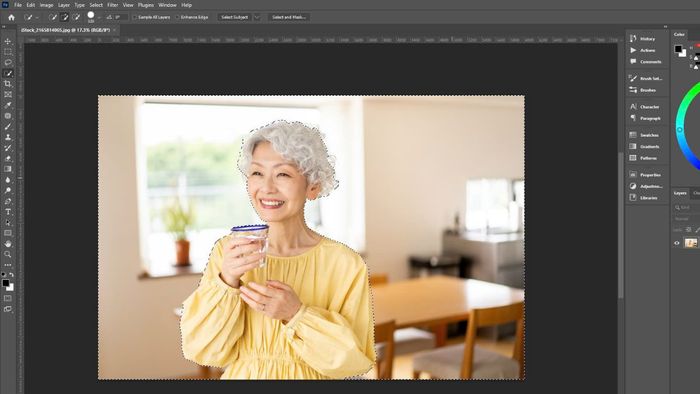Select the Rectangular Marquee tool
The image size is (700, 394).
click(8, 52)
